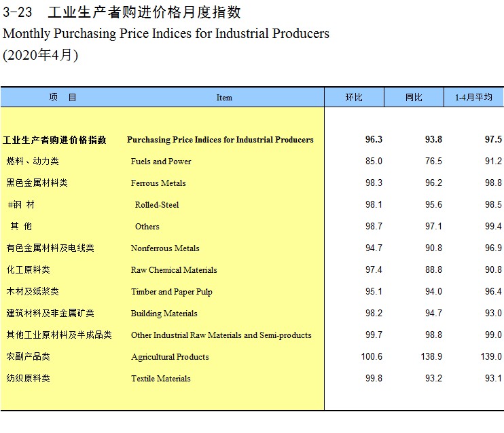Screen dimensions: 504x433
Task: Click the 建筑材料及非金属矿类 row label
Action: 50,313
